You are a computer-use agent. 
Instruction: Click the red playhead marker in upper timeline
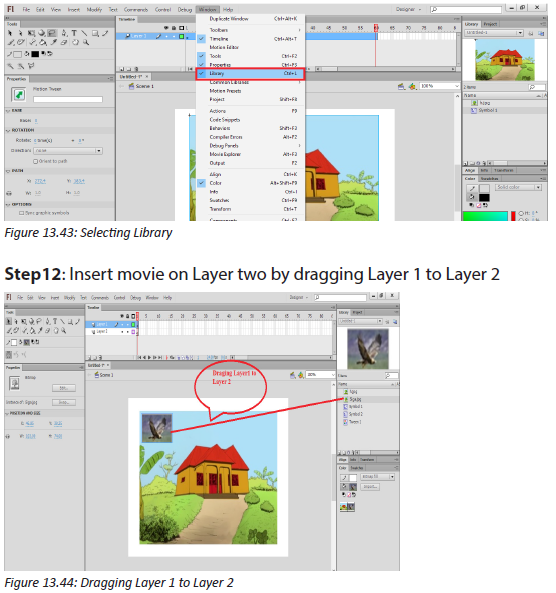pyautogui.click(x=376, y=28)
